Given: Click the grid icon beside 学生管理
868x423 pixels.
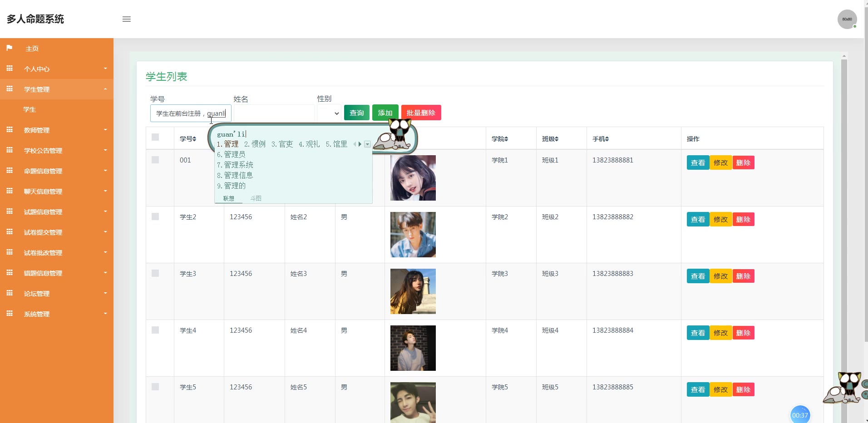Looking at the screenshot, I should point(10,89).
